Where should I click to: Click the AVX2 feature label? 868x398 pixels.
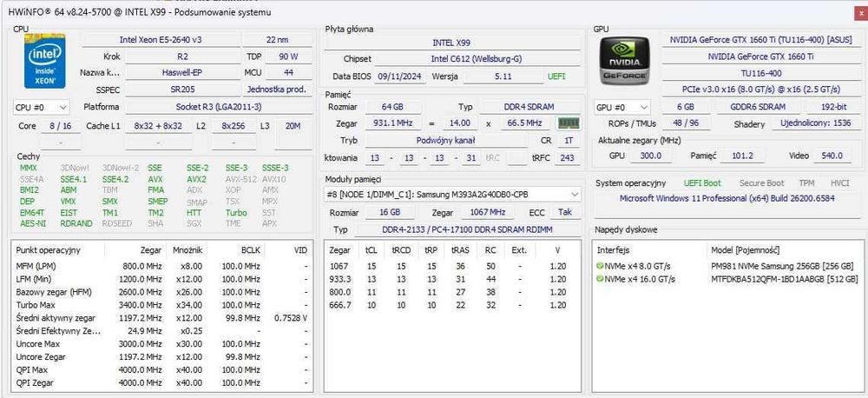click(x=196, y=179)
